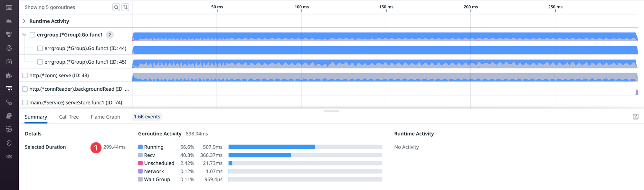Open the speedometer gauge sidebar icon
The image size is (644, 190).
point(9,61)
